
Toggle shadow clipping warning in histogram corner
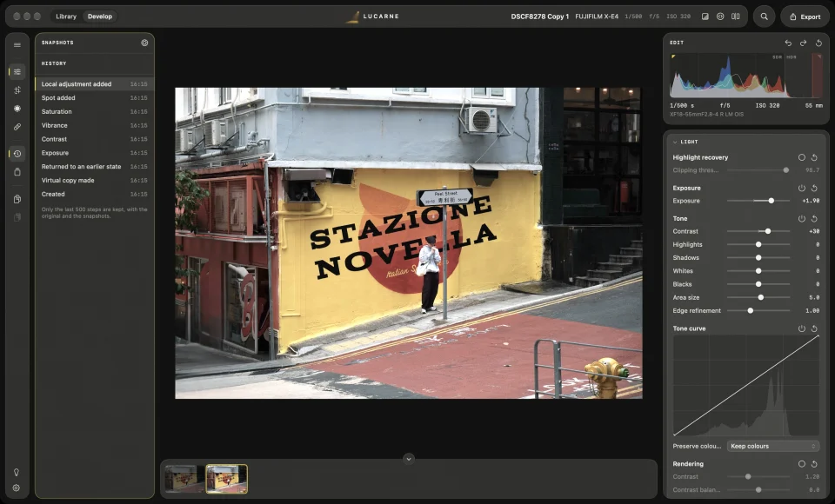point(673,56)
